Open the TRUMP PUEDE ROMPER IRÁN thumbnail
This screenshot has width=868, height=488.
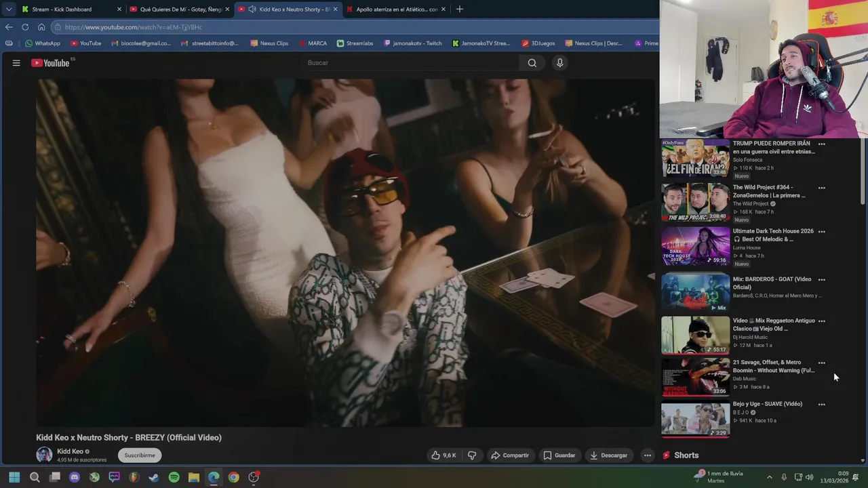point(695,158)
